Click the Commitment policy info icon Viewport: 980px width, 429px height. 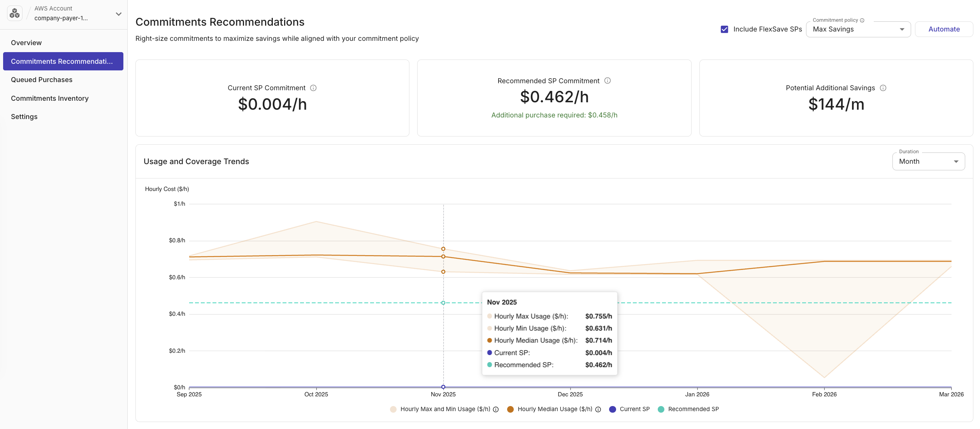tap(861, 20)
